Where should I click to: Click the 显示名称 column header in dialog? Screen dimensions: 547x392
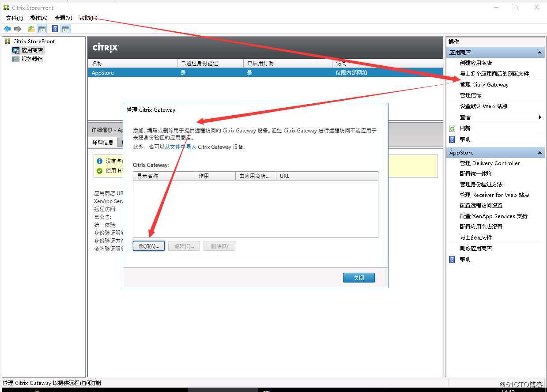point(164,176)
